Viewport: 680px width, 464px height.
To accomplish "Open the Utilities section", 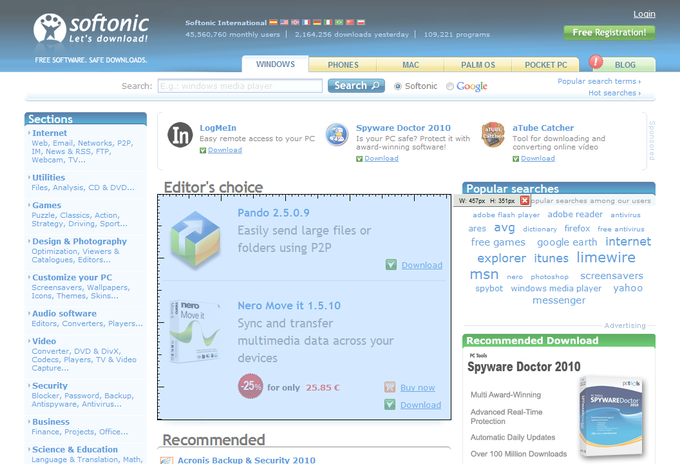I will [49, 177].
